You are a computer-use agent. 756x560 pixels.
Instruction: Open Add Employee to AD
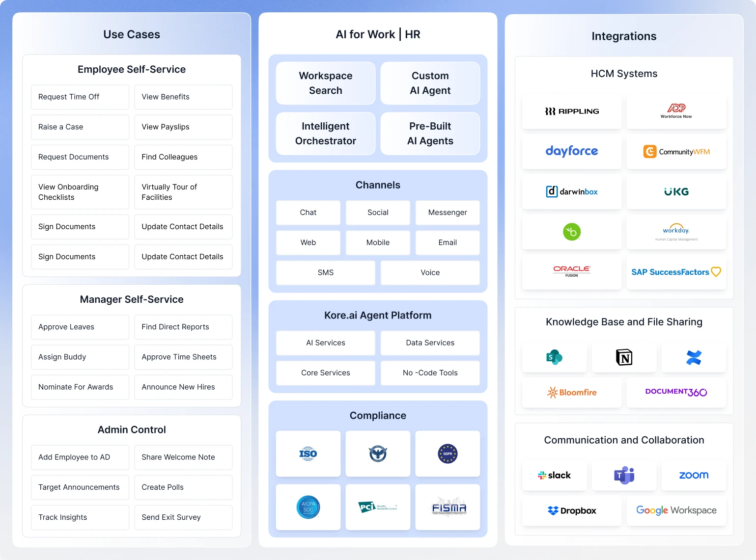80,457
